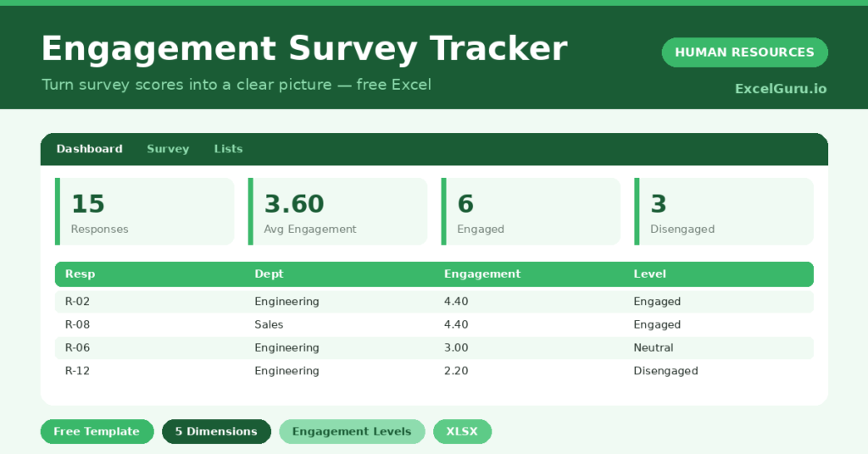Select respondent R-08 cell
The height and width of the screenshot is (454, 868).
click(x=77, y=324)
